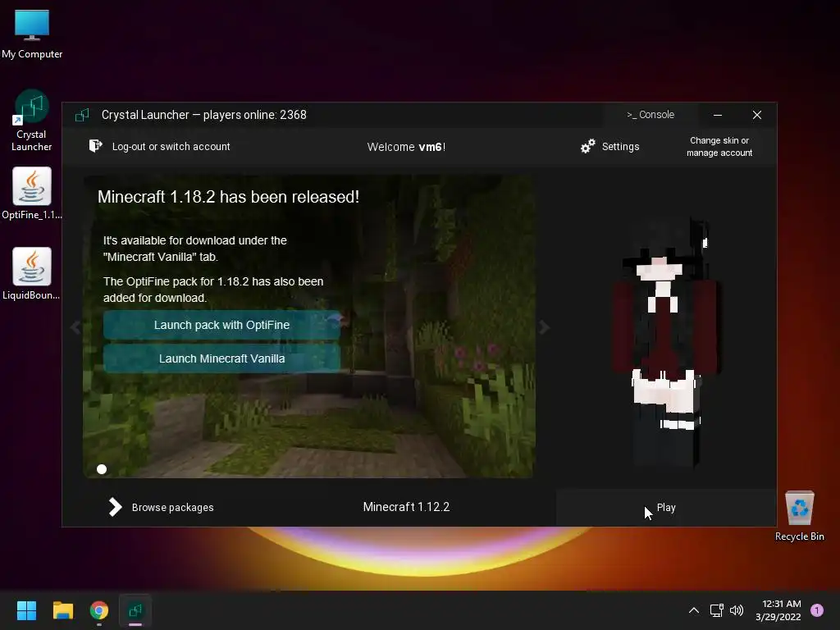Open volume control tray icon
840x630 pixels.
click(737, 610)
